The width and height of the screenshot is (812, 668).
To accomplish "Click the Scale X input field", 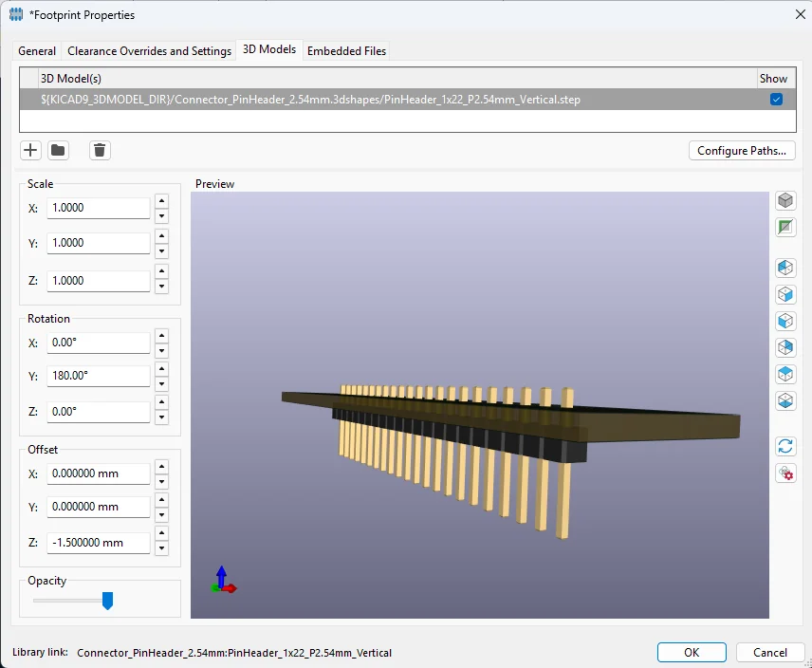I will 99,208.
